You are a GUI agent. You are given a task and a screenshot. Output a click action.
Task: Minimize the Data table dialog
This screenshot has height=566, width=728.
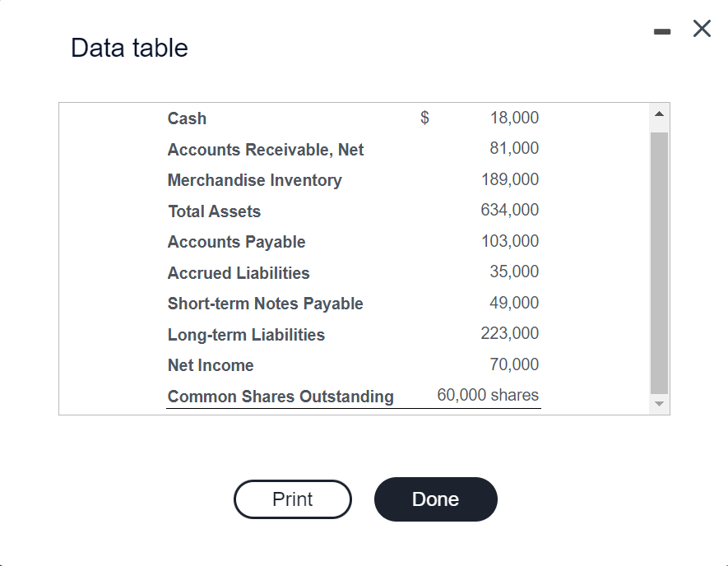(662, 32)
